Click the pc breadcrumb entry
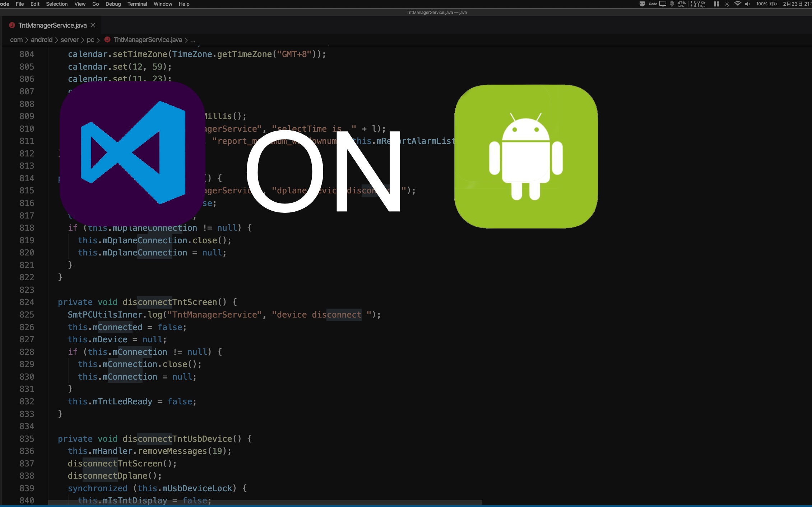Image resolution: width=812 pixels, height=507 pixels. 91,39
